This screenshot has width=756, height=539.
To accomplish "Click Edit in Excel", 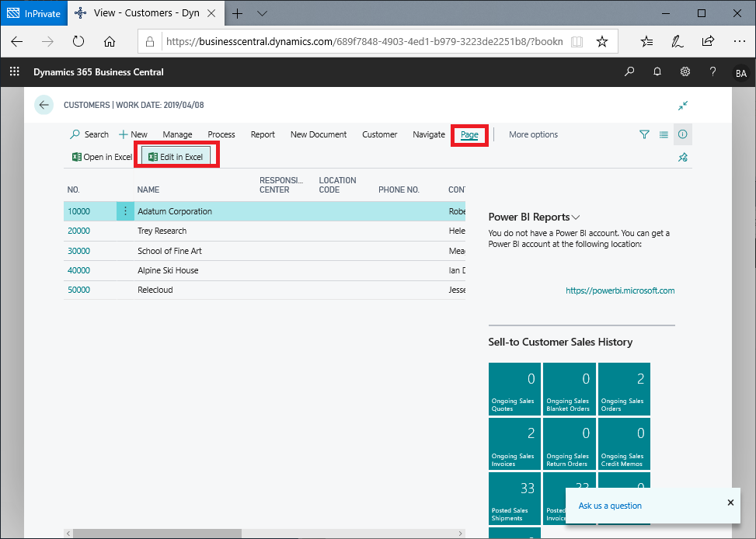I will (176, 157).
